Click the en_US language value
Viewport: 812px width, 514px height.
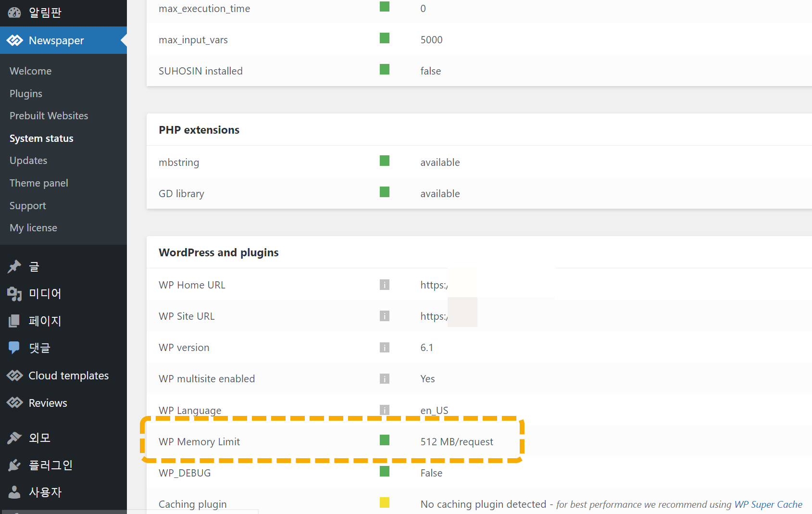[x=434, y=411]
